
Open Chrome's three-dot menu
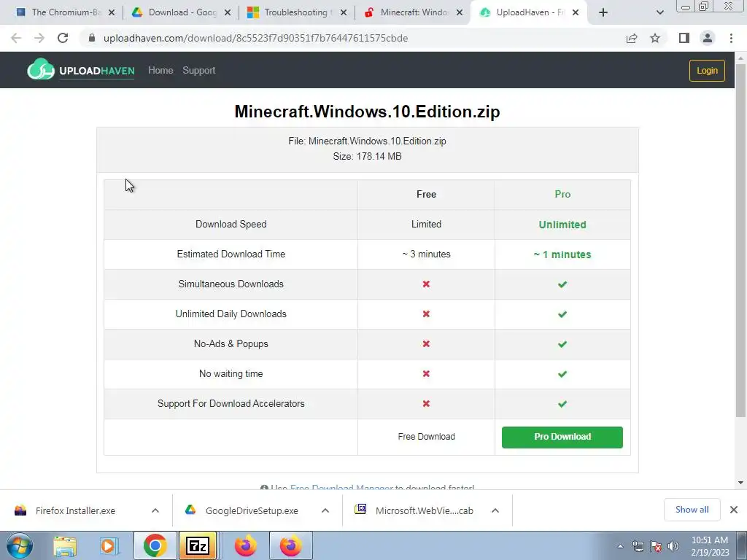click(x=731, y=38)
